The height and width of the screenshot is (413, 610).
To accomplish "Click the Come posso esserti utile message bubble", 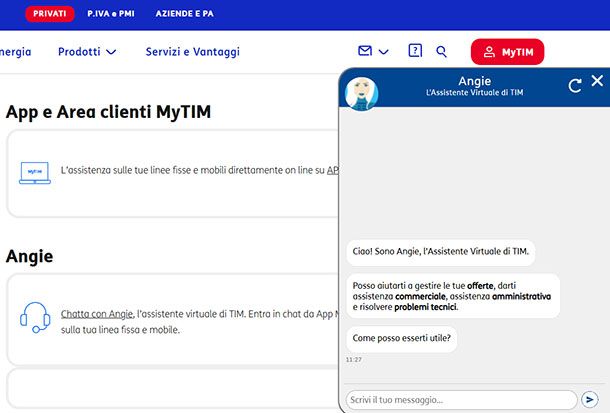I will [x=402, y=339].
